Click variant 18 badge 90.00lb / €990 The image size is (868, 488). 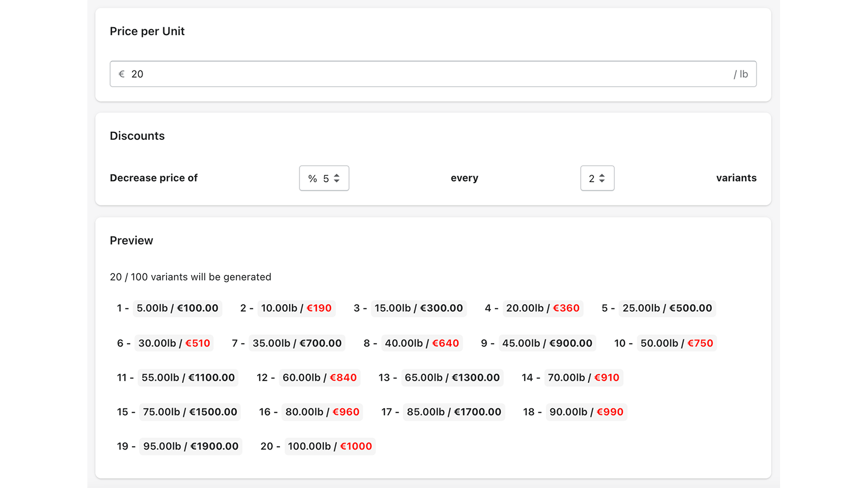point(586,412)
